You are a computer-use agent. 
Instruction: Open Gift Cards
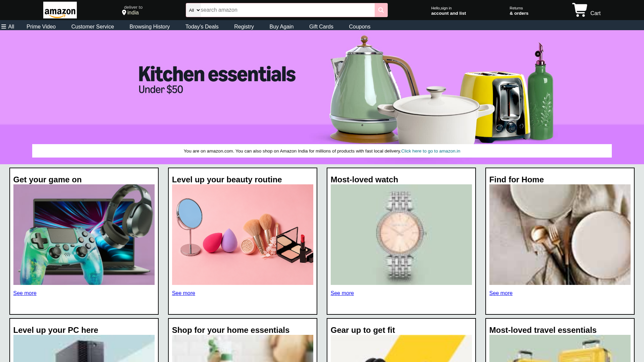coord(321,26)
